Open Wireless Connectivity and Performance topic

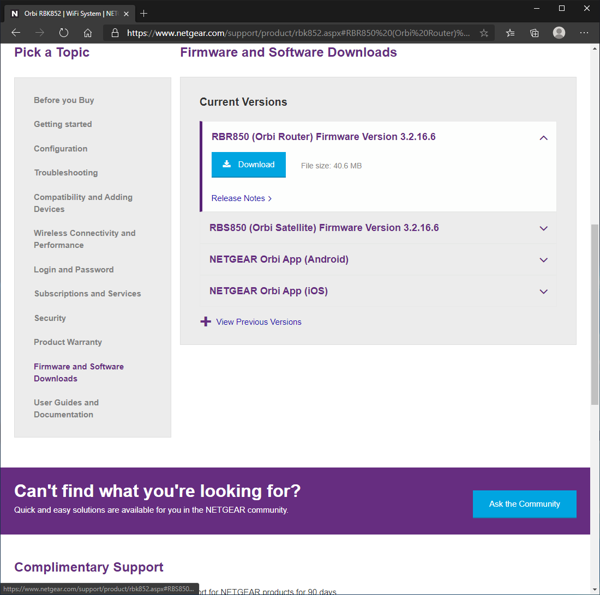coord(85,239)
